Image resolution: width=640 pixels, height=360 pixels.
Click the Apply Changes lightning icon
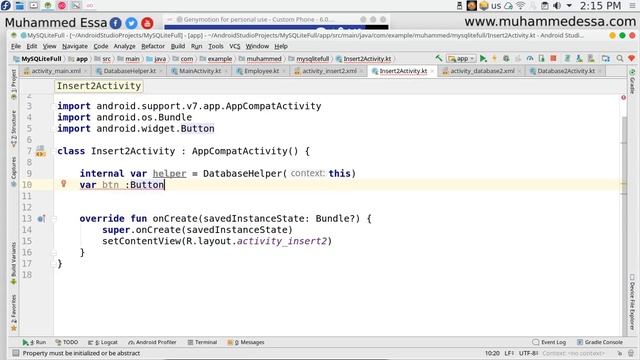494,58
